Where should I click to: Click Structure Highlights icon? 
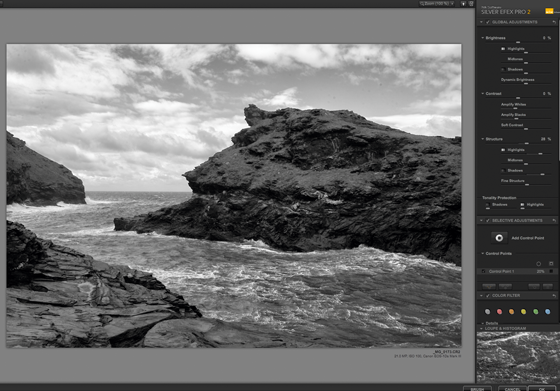click(503, 150)
